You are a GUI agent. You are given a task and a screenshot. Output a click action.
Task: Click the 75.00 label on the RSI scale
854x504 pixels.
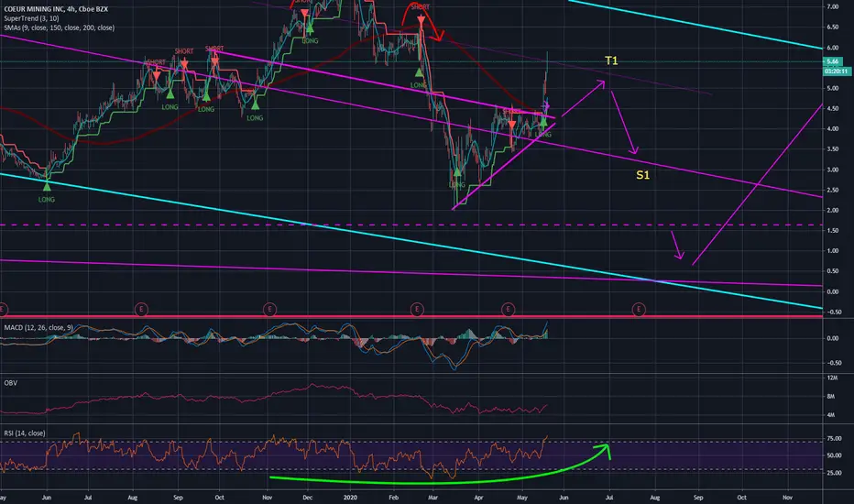click(x=834, y=438)
